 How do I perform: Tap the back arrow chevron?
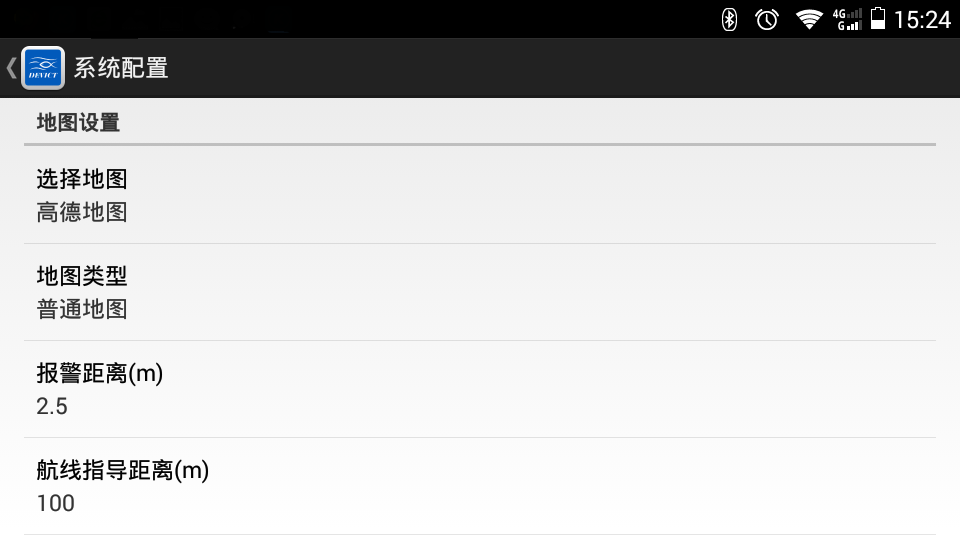click(x=11, y=67)
